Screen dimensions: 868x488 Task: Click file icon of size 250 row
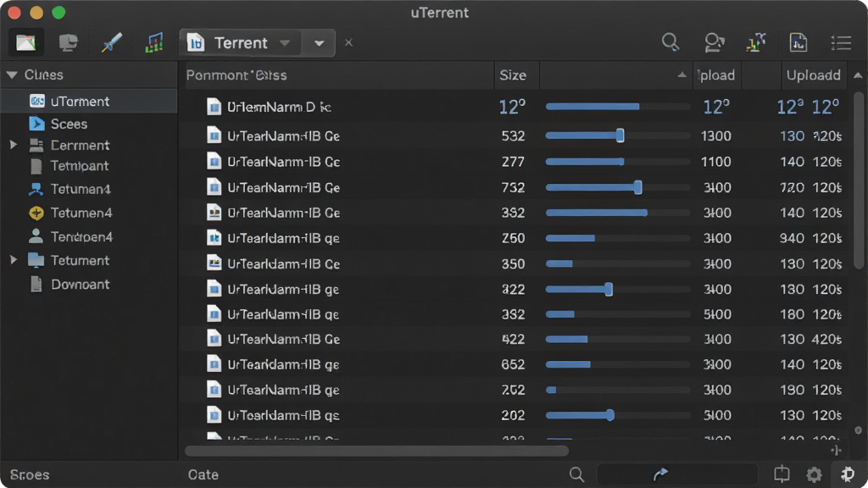click(x=214, y=238)
